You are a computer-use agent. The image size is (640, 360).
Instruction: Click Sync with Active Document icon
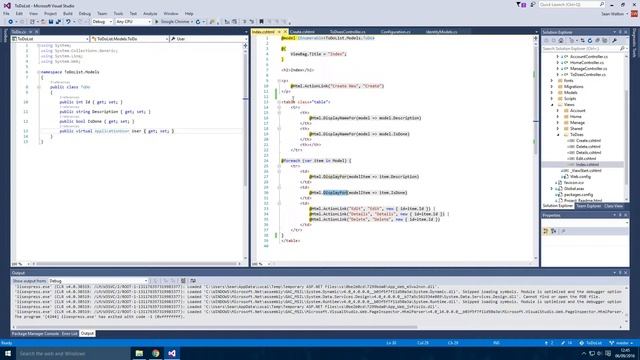(582, 40)
